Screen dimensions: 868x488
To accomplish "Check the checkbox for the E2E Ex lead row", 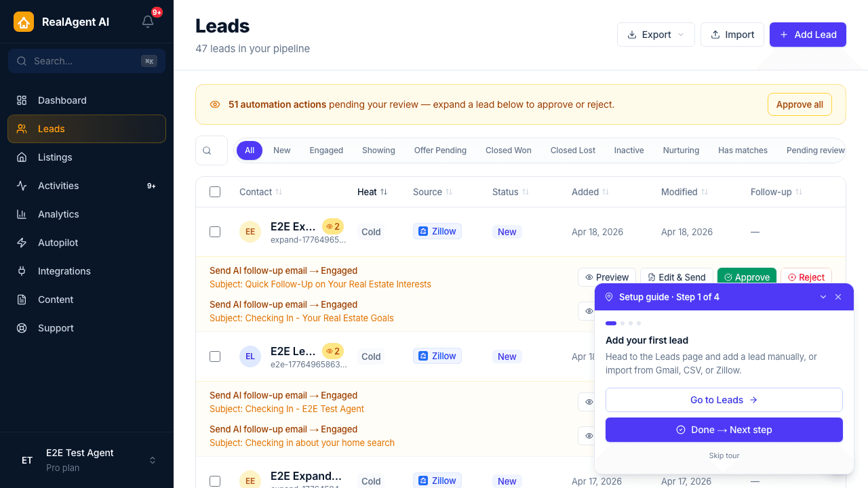I will (x=215, y=231).
